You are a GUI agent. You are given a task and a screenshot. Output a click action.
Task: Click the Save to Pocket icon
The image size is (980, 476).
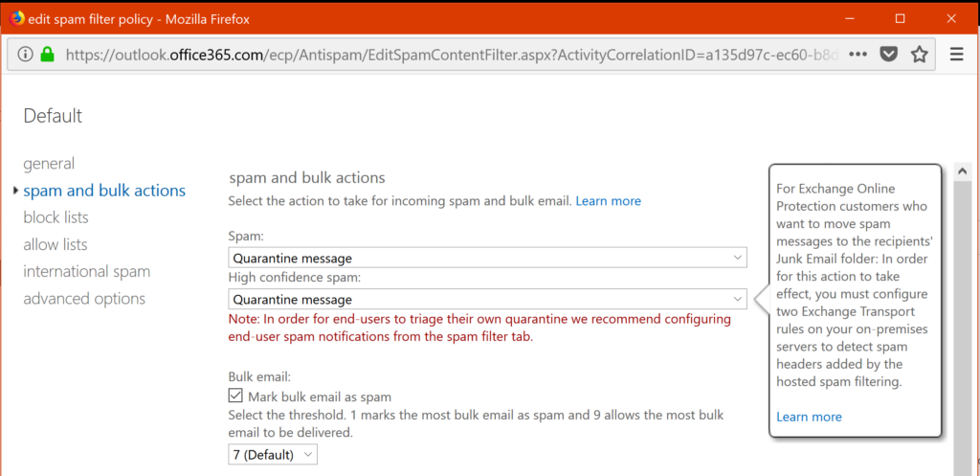click(x=888, y=55)
